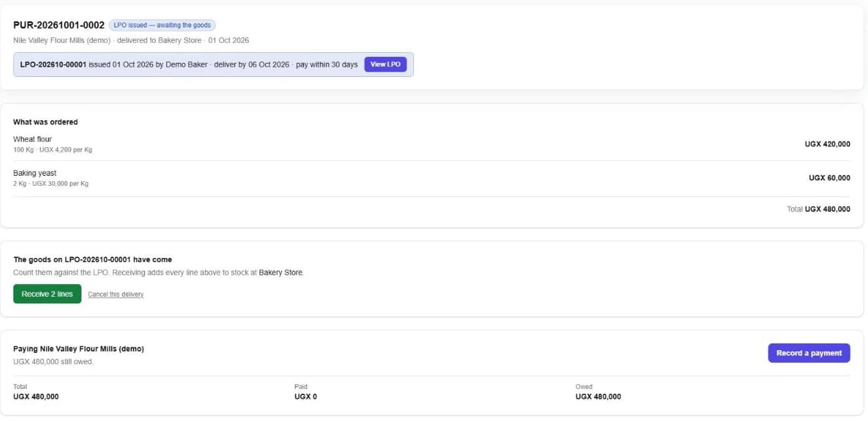Click the UGX 420,000 line amount
Viewport: 868px width, 421px height.
[827, 144]
